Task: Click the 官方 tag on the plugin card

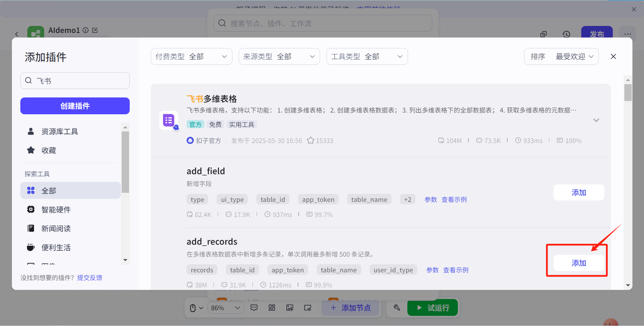Action: (195, 124)
